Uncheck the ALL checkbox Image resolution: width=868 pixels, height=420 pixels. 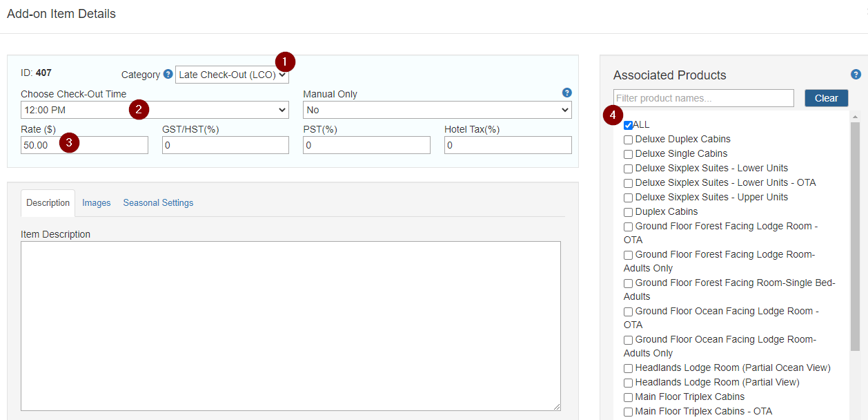click(x=628, y=125)
